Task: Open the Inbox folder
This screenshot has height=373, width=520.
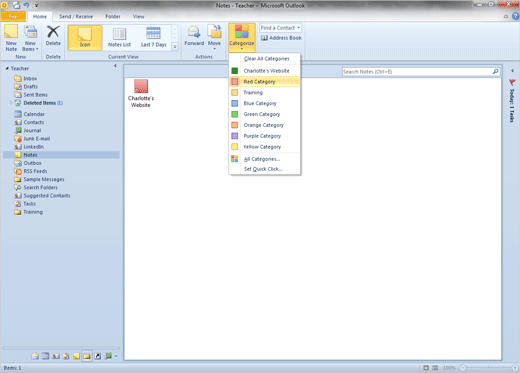Action: [x=26, y=78]
